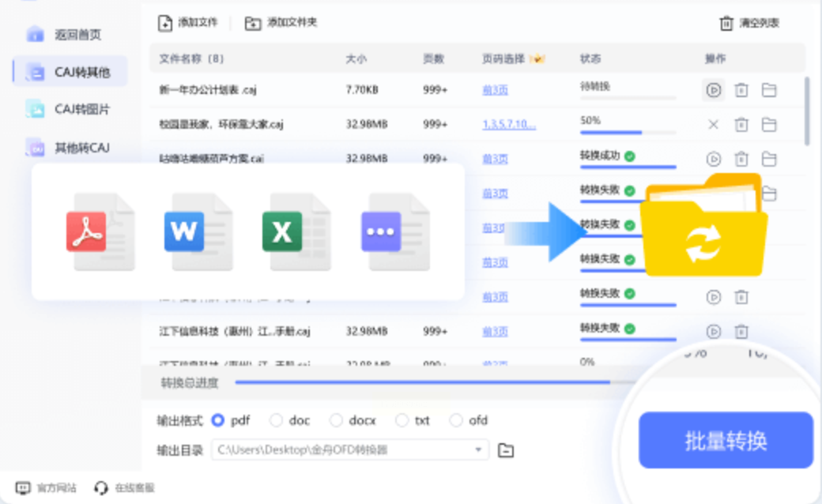Clear the list with 清空列表

[x=749, y=23]
